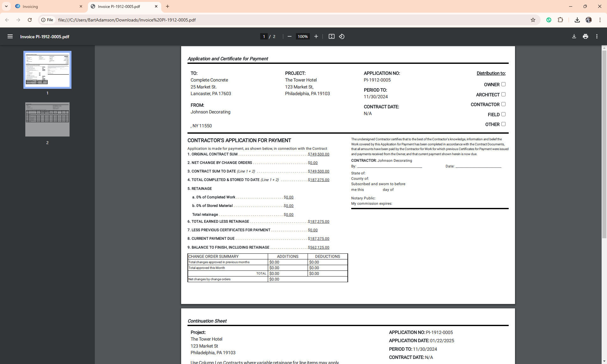Image resolution: width=607 pixels, height=364 pixels.
Task: Click the $562,125.00 balance to finish
Action: (x=318, y=247)
